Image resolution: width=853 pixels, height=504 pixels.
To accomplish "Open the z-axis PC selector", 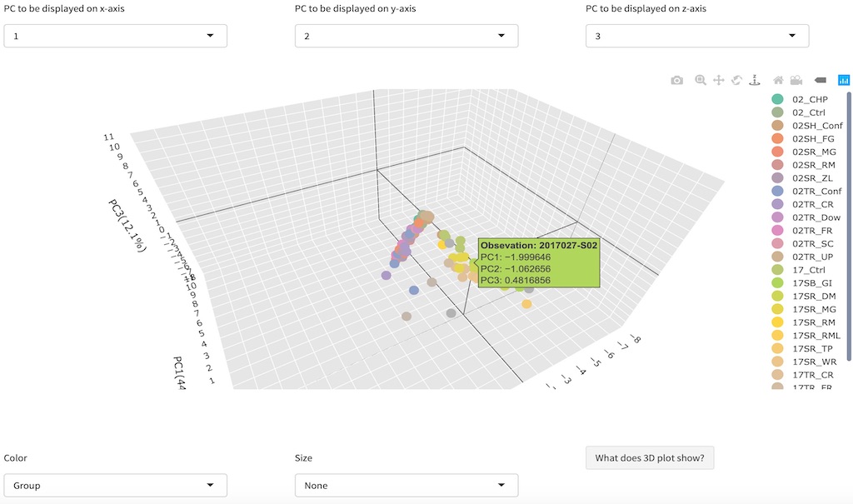I will [696, 36].
